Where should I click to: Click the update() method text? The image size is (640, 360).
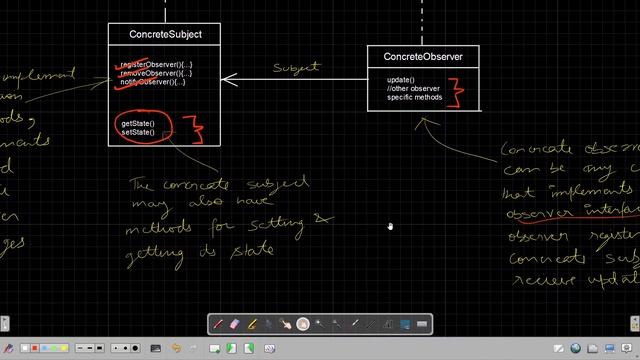(x=400, y=80)
